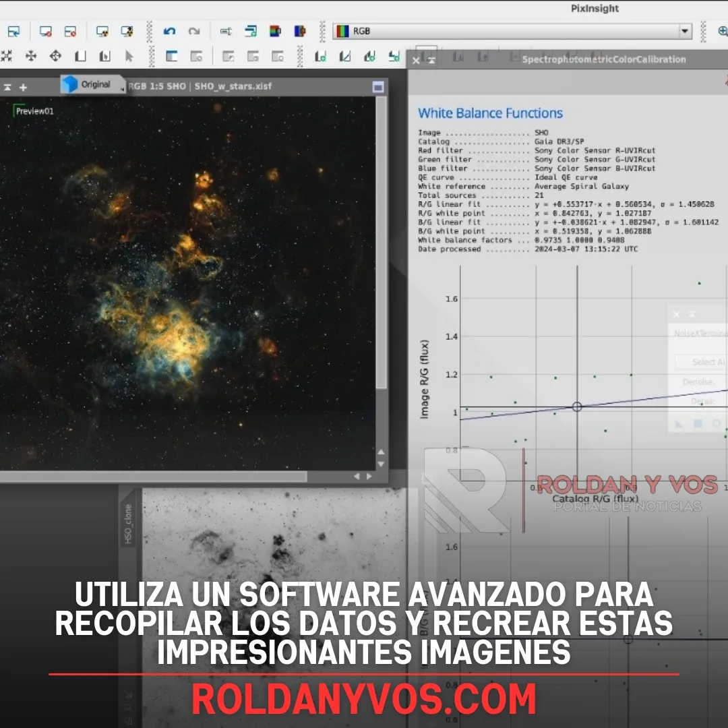Image resolution: width=728 pixels, height=728 pixels.
Task: Click the date processed 2024-03-07 value
Action: pos(586,249)
